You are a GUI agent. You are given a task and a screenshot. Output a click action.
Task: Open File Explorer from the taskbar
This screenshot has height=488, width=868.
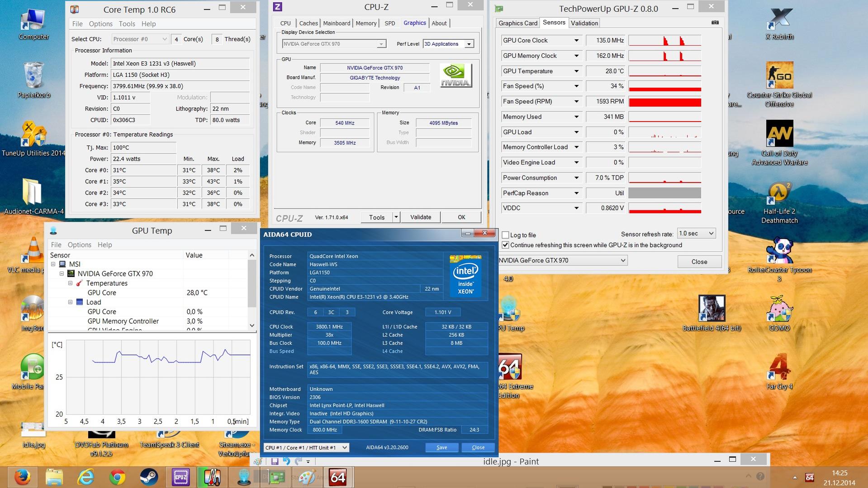click(54, 477)
